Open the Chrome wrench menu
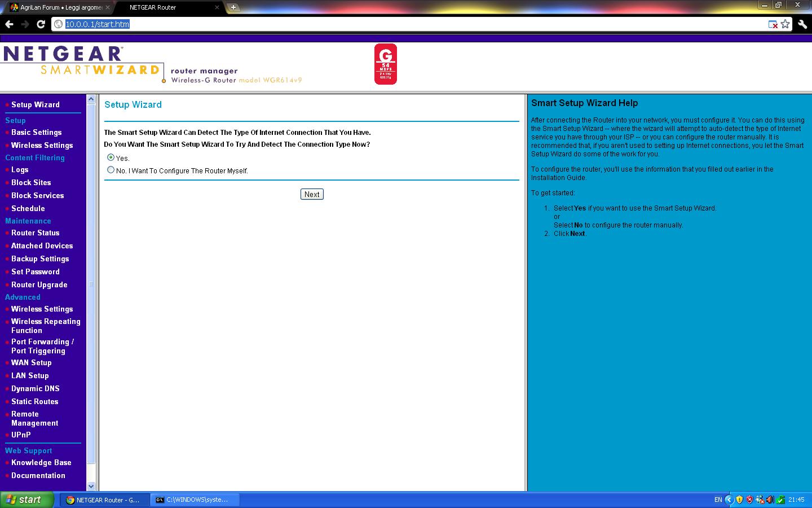This screenshot has height=508, width=812. coord(802,24)
